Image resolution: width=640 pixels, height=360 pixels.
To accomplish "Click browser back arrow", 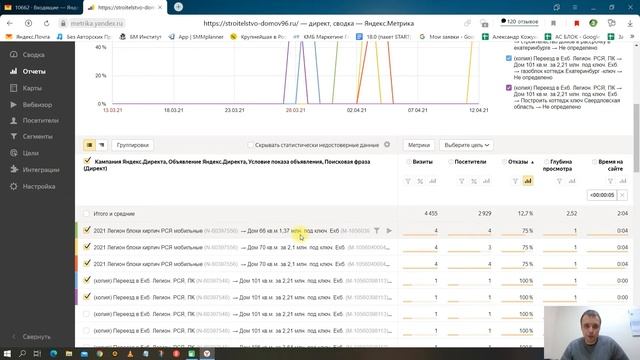I will point(10,23).
